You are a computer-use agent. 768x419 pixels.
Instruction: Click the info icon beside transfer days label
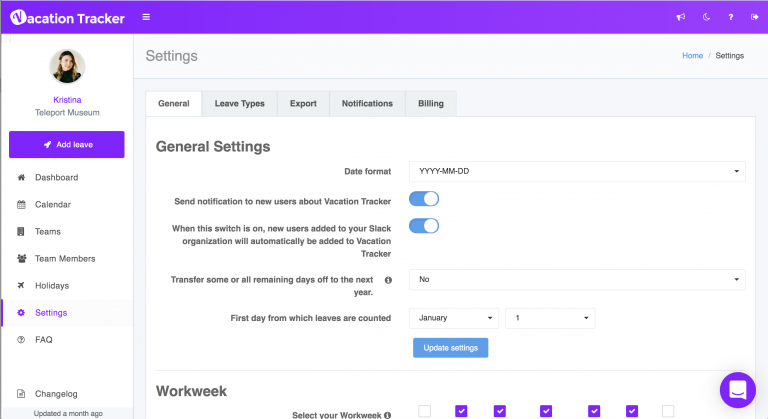(388, 280)
